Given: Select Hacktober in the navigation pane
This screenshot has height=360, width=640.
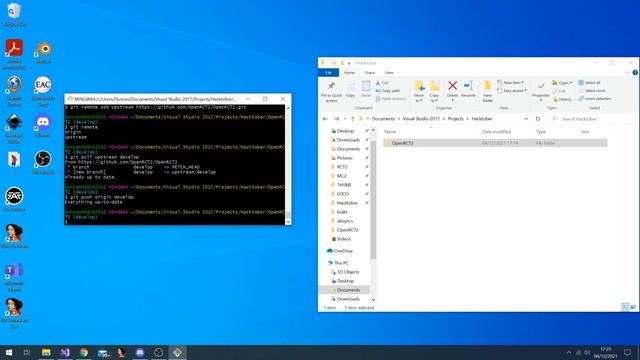Looking at the screenshot, I should pyautogui.click(x=347, y=203).
